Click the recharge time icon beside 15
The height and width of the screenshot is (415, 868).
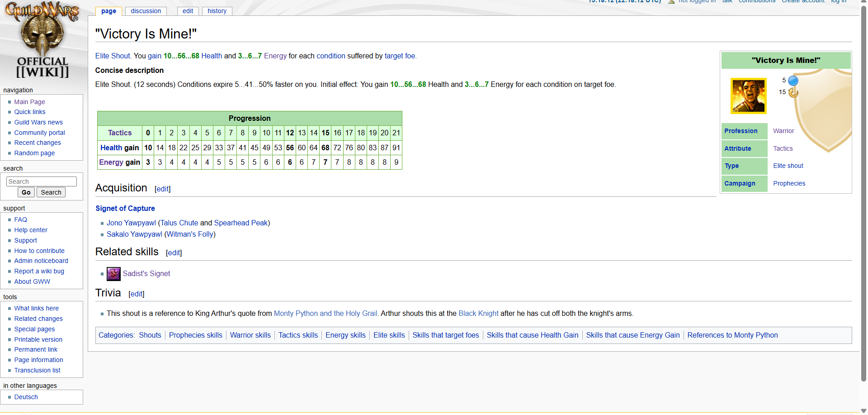click(793, 92)
